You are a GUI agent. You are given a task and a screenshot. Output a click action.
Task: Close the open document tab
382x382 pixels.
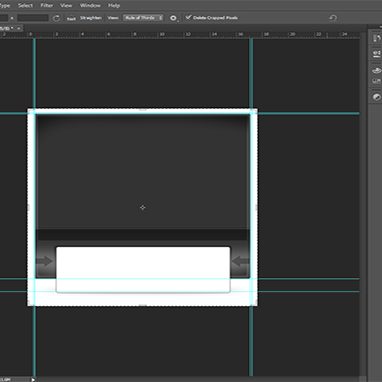19,28
